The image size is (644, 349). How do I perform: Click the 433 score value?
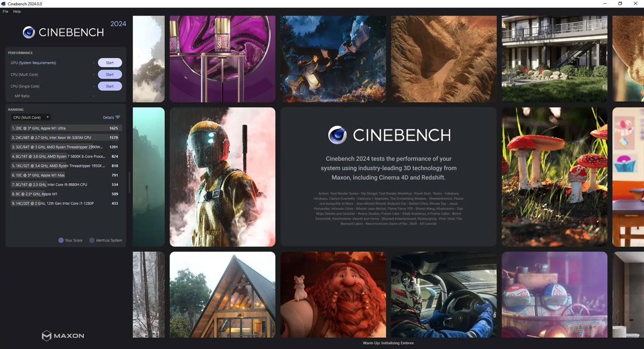coord(115,203)
